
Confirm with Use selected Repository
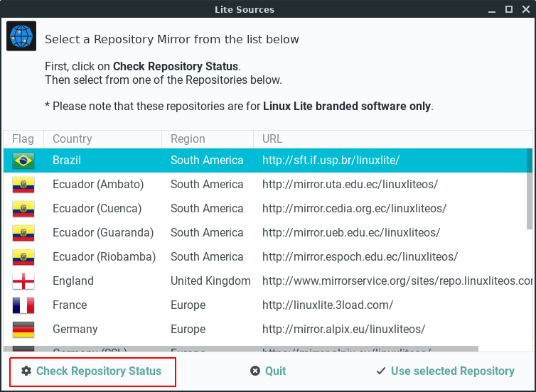point(445,371)
